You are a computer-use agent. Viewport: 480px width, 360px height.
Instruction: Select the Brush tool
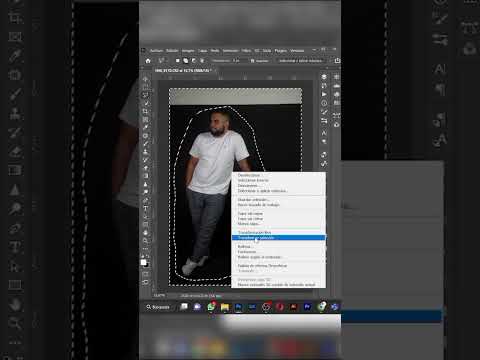[146, 144]
